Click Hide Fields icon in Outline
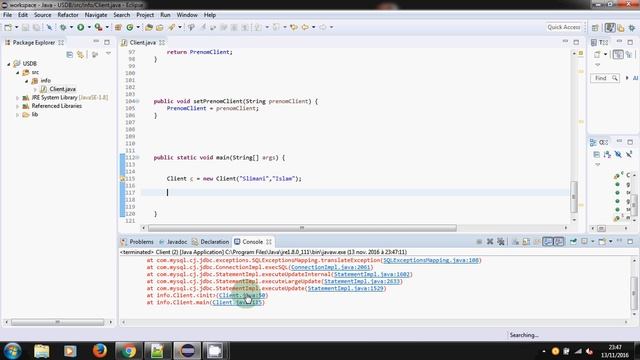Image resolution: width=640 pixels, height=360 pixels. [x=618, y=154]
